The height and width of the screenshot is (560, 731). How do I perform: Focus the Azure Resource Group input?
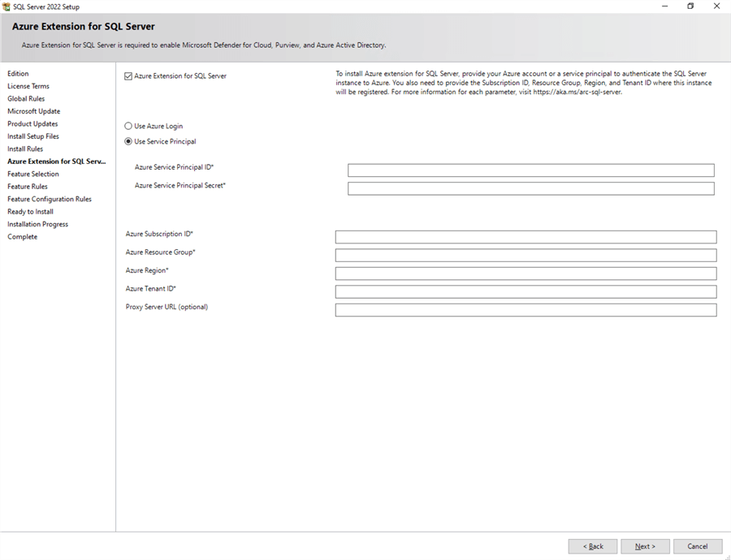[x=526, y=255]
